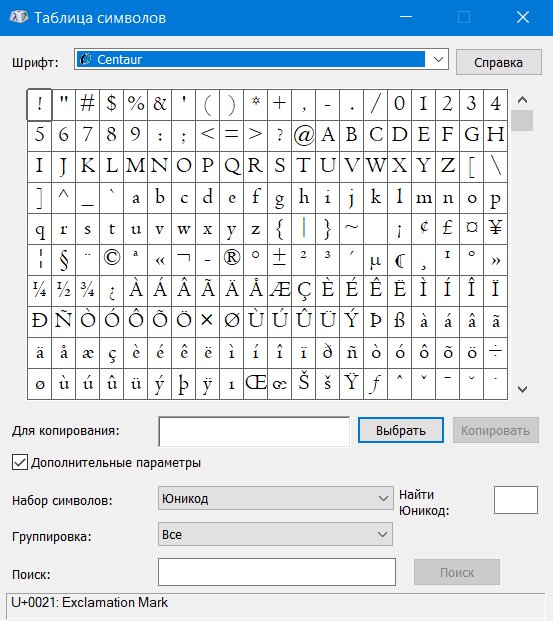553x621 pixels.
Task: Select the yen ¥ symbol cell
Action: (x=496, y=229)
